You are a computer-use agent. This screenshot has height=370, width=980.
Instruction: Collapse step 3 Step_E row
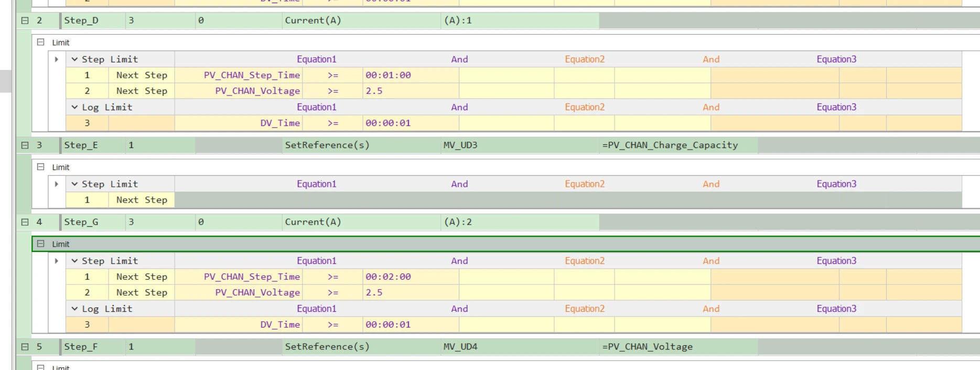pyautogui.click(x=25, y=145)
